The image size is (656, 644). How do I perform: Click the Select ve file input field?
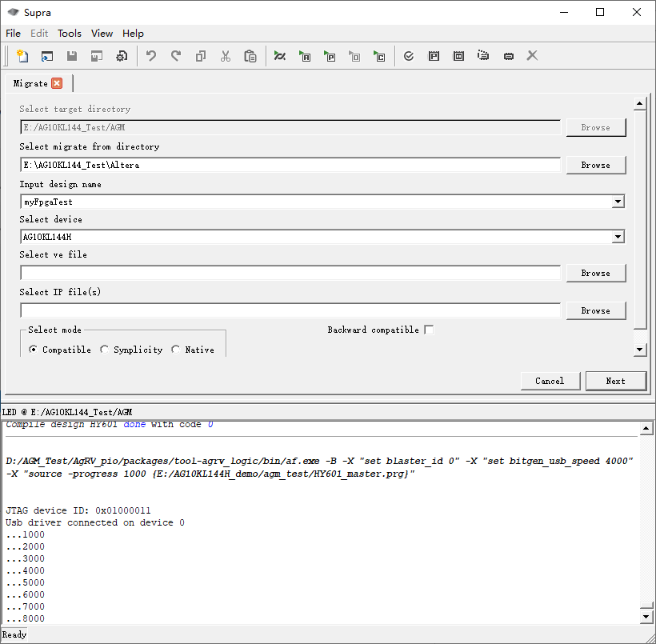click(290, 273)
